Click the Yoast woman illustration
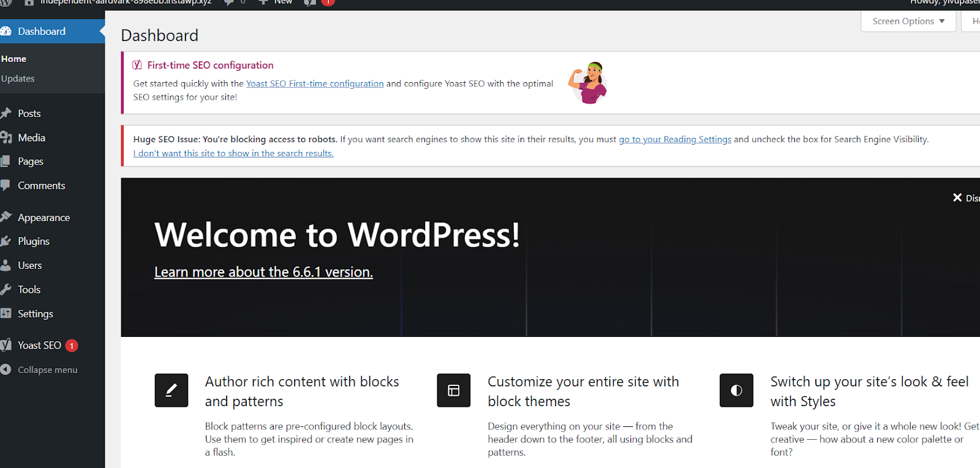980x468 pixels. pos(588,83)
